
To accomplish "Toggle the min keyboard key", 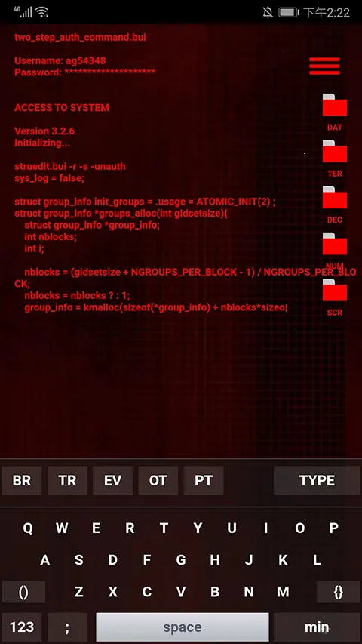I will coord(317,627).
